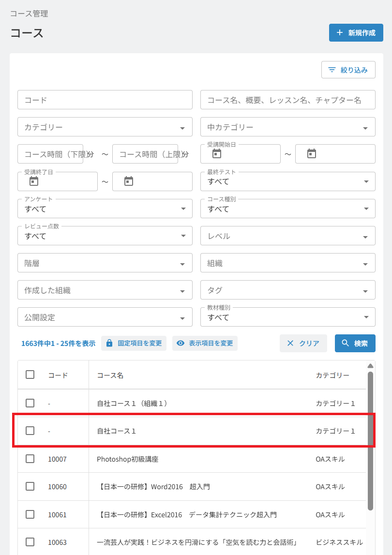Click the コース管理 breadcrumb text
This screenshot has height=555, width=392.
pos(29,14)
